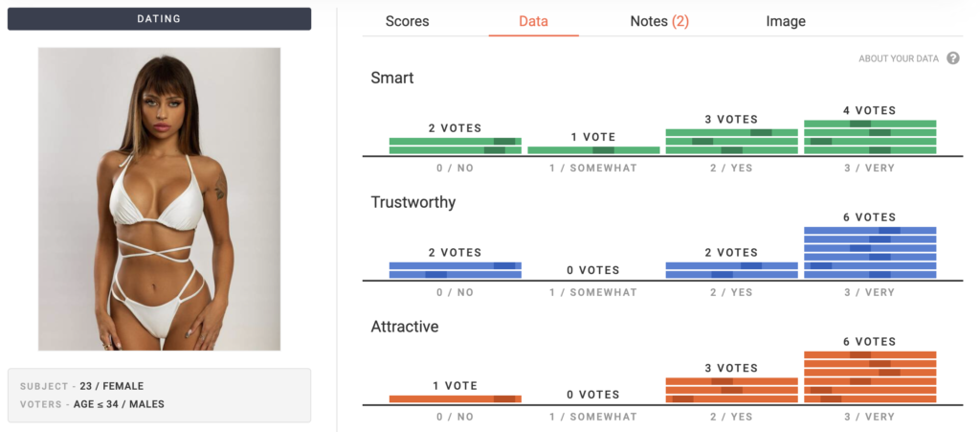Click Trustworthy 0 / No blue vote bars
Screen dimensions: 980x432
[x=456, y=269]
